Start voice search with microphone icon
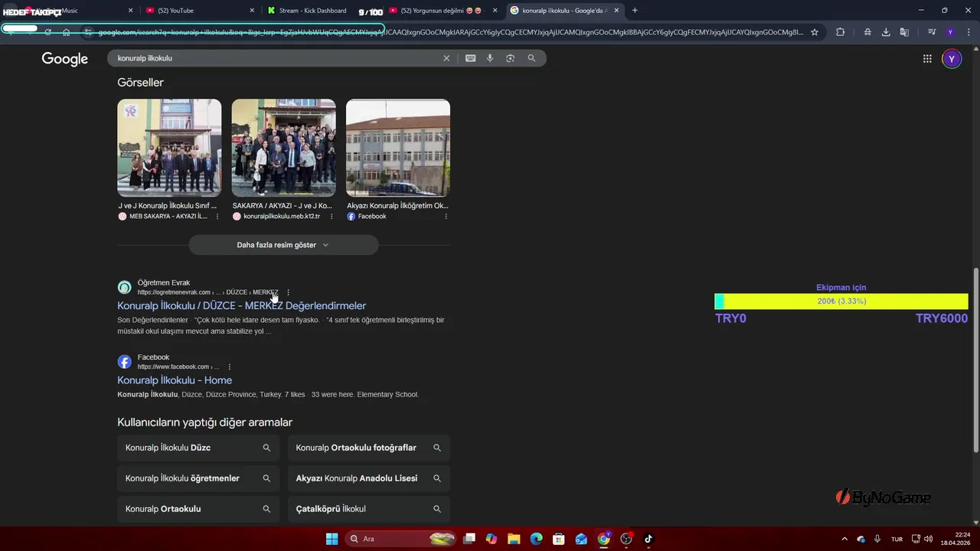This screenshot has width=980, height=551. click(x=490, y=58)
